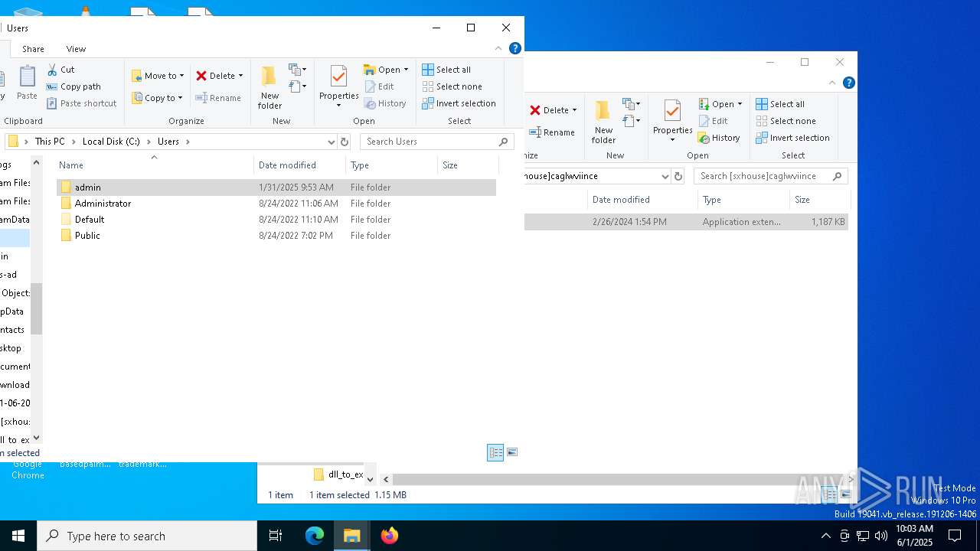
Task: Click Rename in the background Explorer window
Action: 552,132
